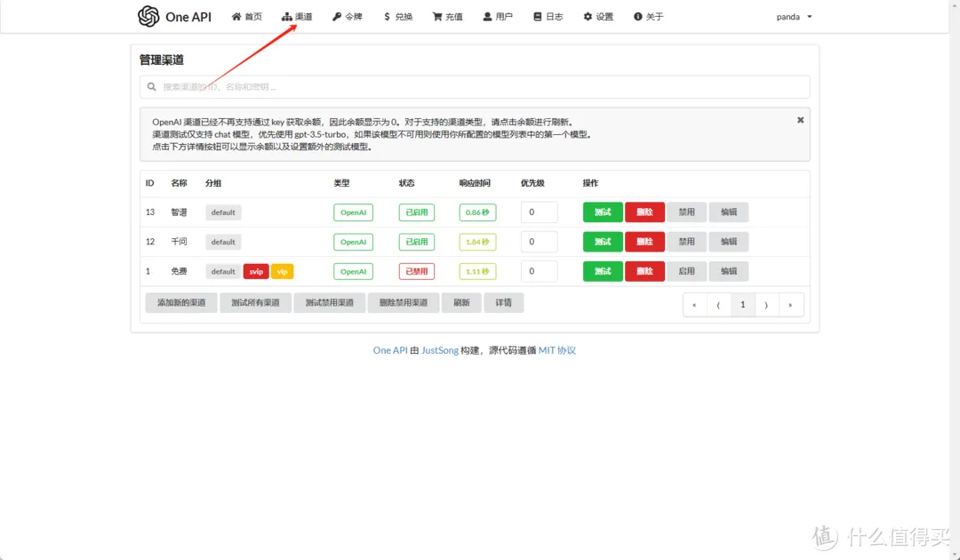Click the 关于 info icon
Viewport: 960px width, 560px height.
[x=637, y=16]
